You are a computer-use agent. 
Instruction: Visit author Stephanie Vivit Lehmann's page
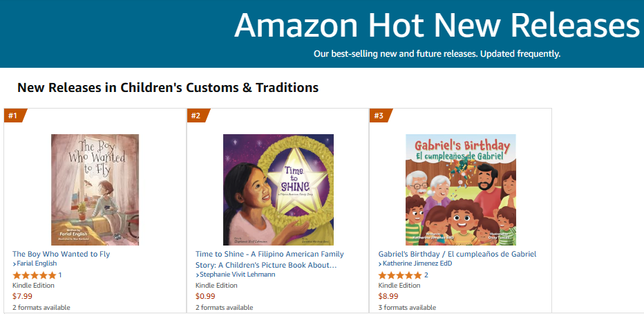coord(238,275)
